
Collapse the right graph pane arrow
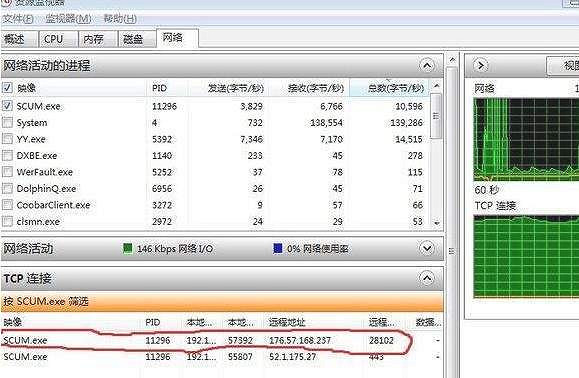pyautogui.click(x=480, y=66)
